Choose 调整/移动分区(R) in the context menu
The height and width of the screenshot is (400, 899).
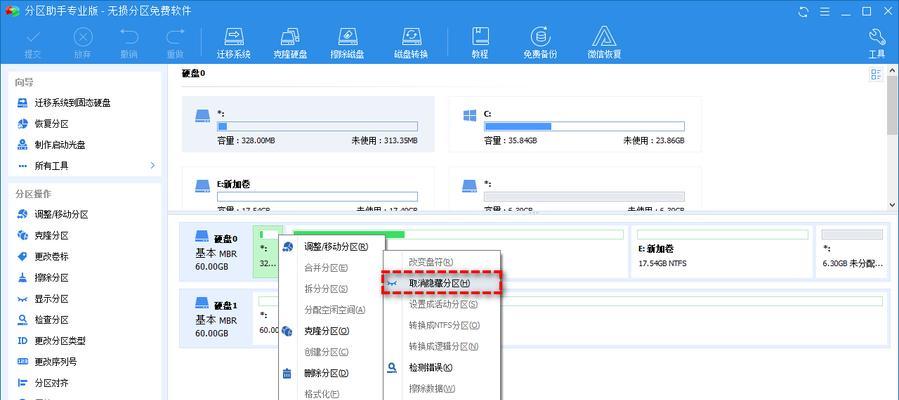(331, 247)
